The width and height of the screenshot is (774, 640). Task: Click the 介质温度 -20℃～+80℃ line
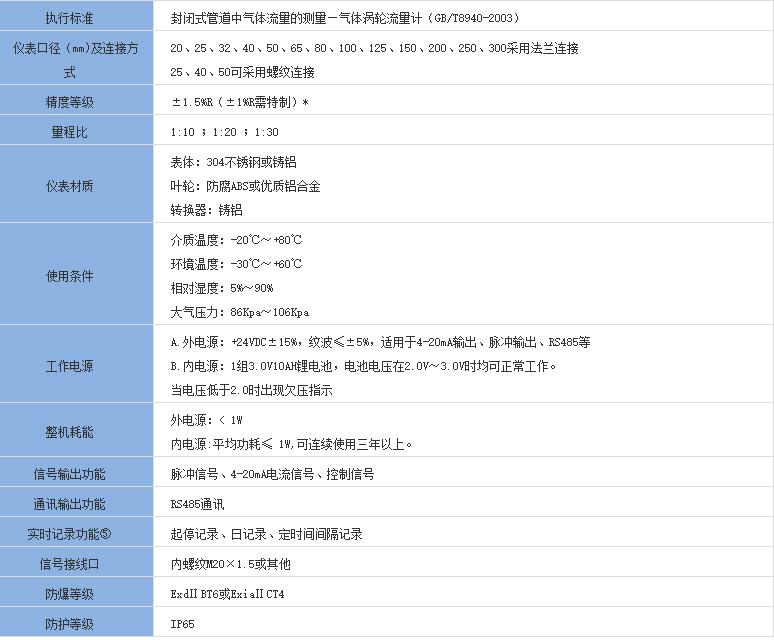point(236,240)
